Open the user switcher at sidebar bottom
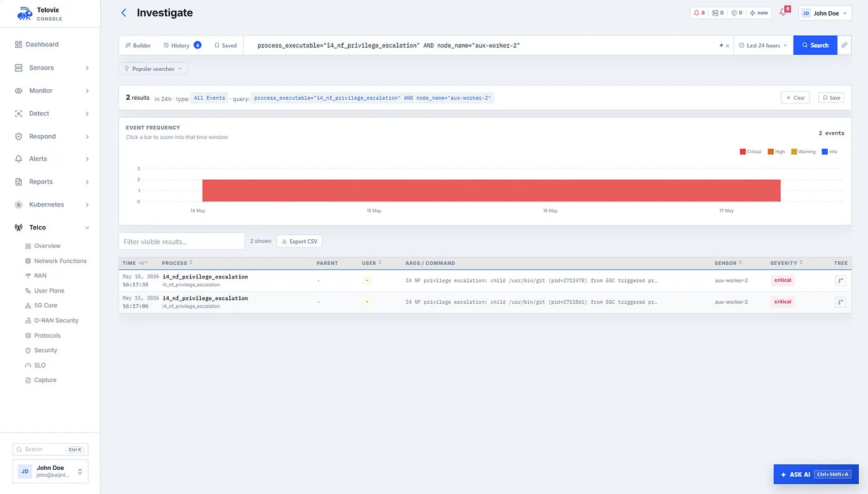 pyautogui.click(x=50, y=471)
